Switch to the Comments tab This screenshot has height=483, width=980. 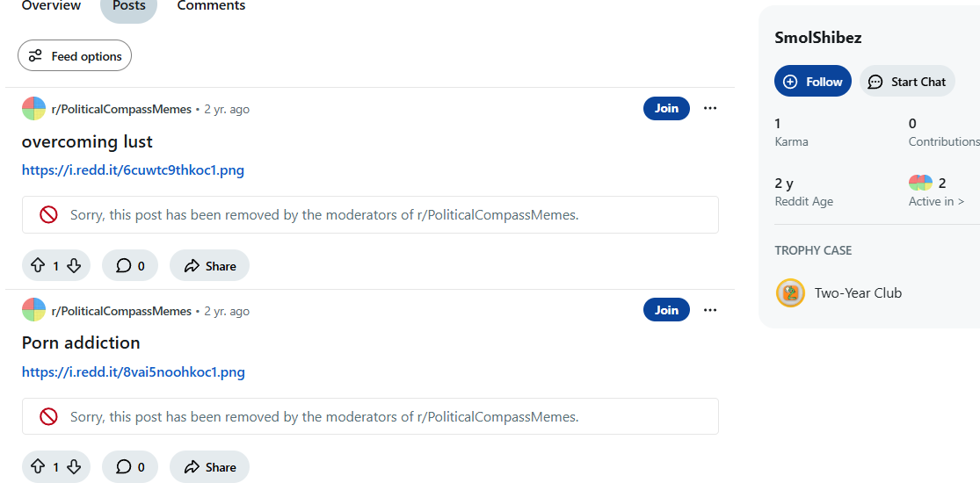click(x=211, y=6)
